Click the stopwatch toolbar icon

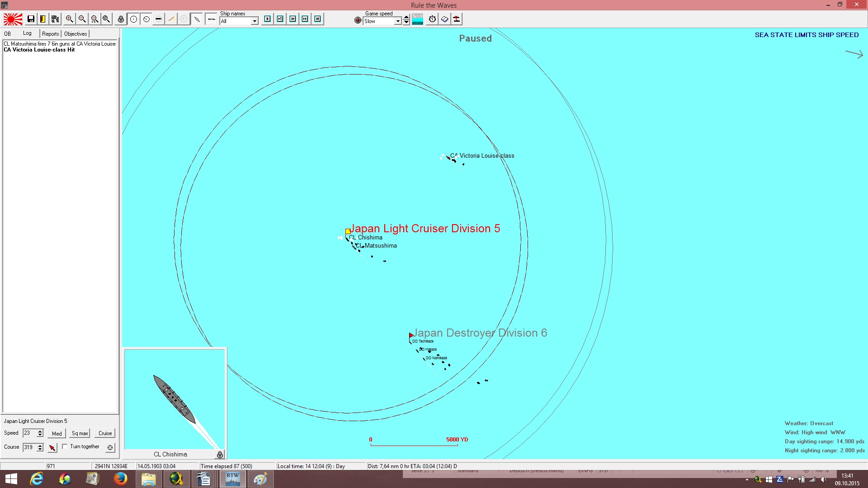(433, 19)
